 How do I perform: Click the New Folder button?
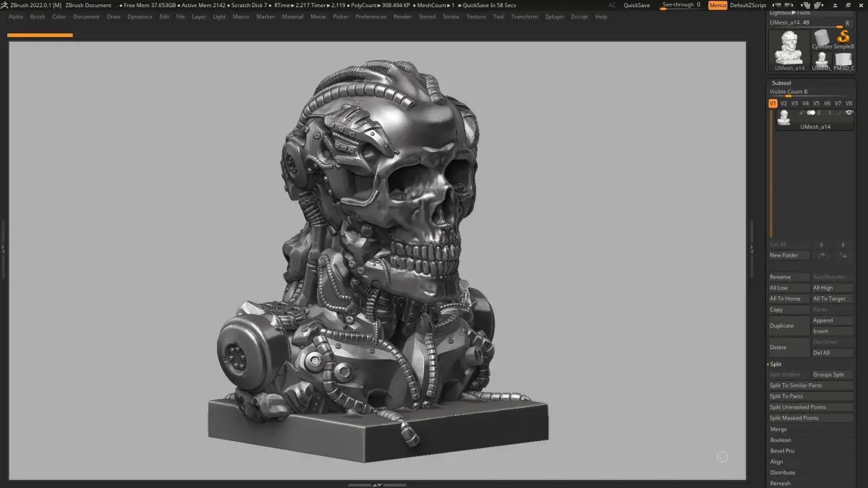pos(789,255)
